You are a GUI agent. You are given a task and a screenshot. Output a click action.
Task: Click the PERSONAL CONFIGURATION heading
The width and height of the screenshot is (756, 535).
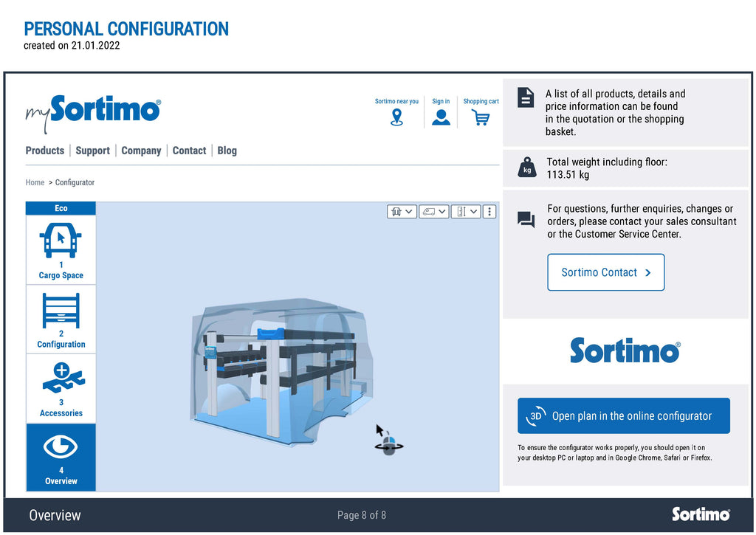(126, 29)
